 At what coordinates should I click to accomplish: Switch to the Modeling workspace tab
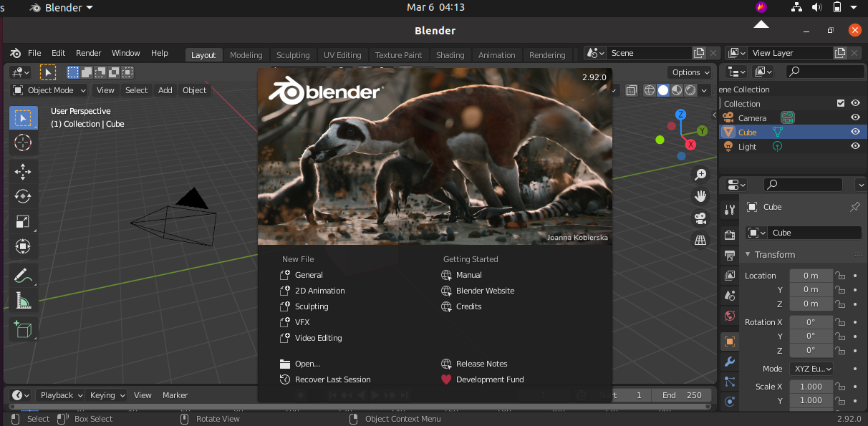[246, 55]
